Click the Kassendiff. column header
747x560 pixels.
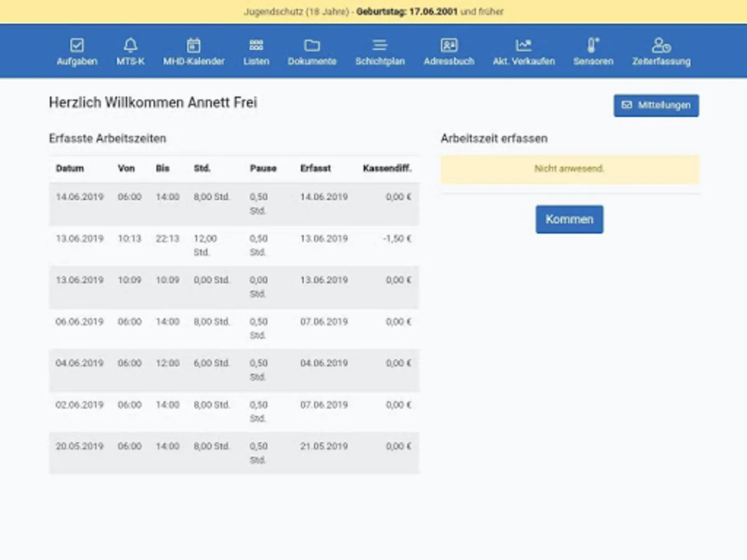[x=387, y=169]
